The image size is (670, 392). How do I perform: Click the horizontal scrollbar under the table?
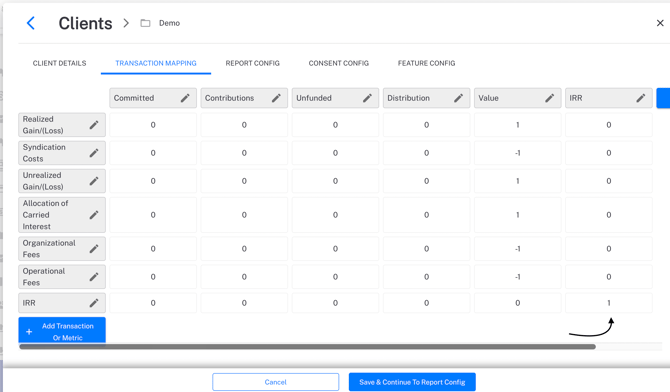tap(308, 347)
